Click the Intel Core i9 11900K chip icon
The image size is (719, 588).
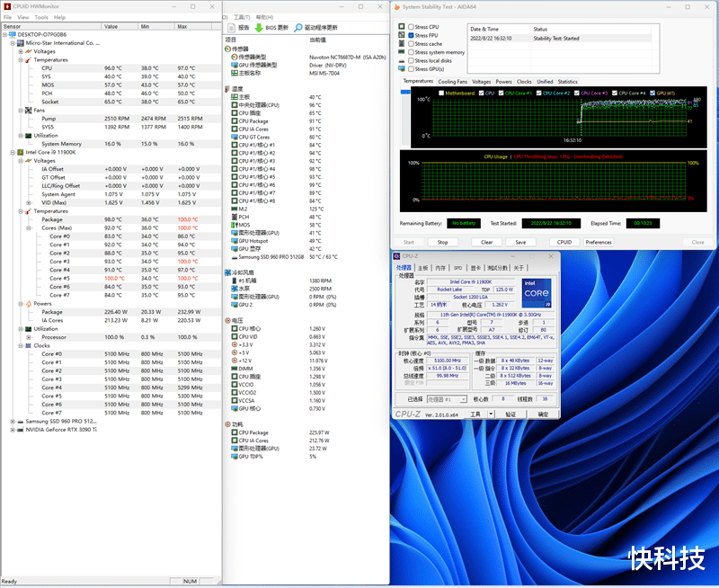[21, 152]
